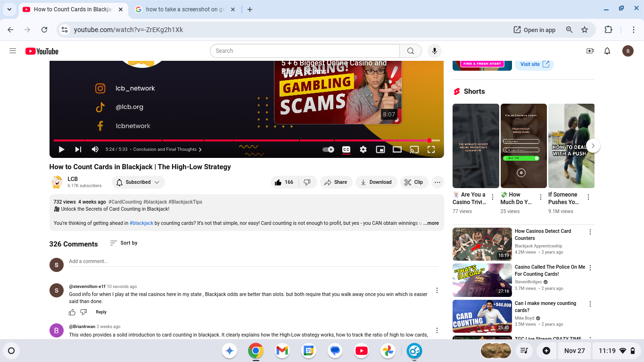Screen dimensions: 644x362
Task: Open the ChromeOS launcher circle
Action: pyautogui.click(x=11, y=351)
